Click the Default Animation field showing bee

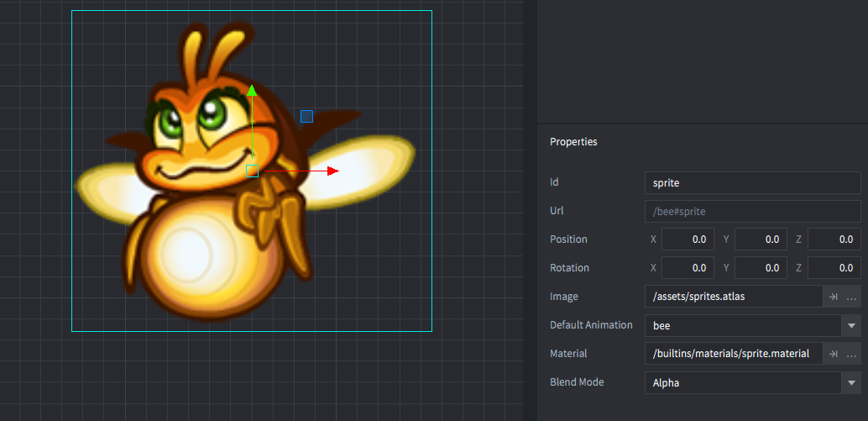click(744, 326)
